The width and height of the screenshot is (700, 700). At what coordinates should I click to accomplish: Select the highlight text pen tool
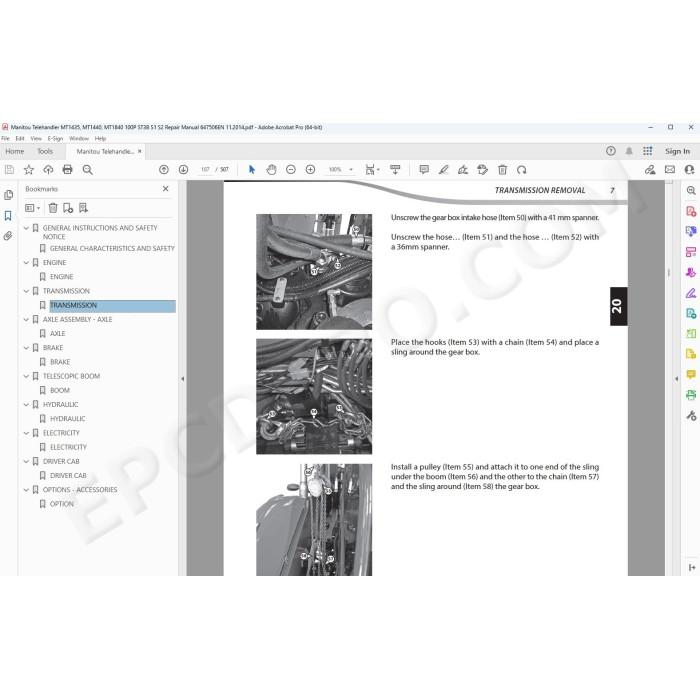point(443,170)
